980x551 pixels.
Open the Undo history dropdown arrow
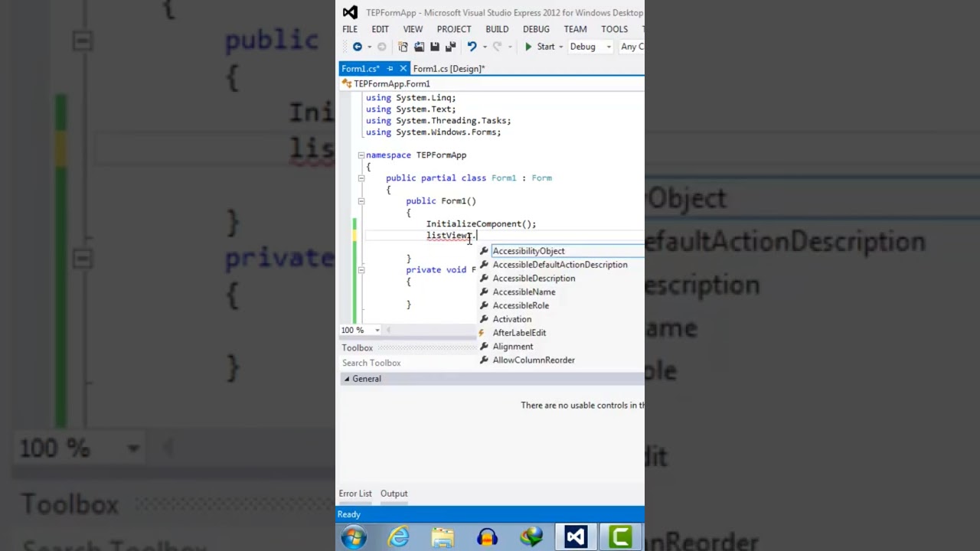click(483, 47)
